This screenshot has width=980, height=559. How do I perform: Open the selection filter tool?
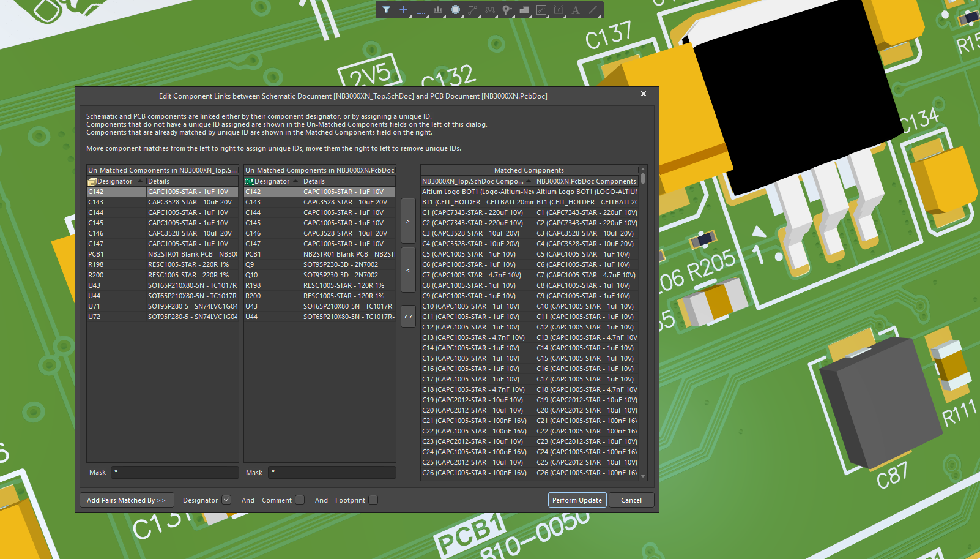[x=386, y=10]
